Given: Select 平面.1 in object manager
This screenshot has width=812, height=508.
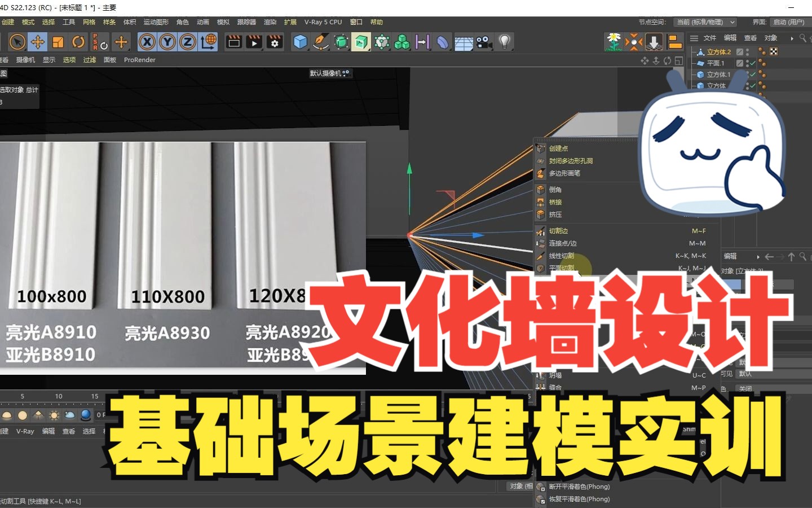Looking at the screenshot, I should (x=715, y=63).
